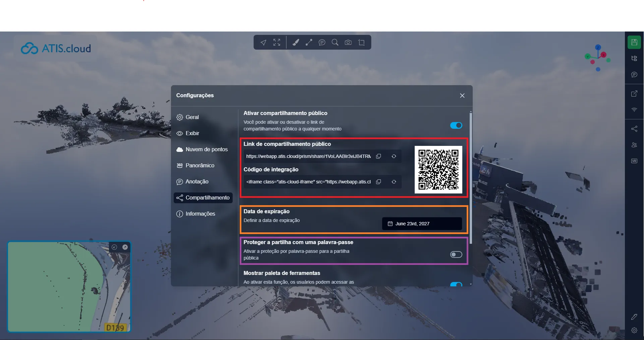Switch to the Geral settings tab
644x340 pixels.
click(x=192, y=117)
